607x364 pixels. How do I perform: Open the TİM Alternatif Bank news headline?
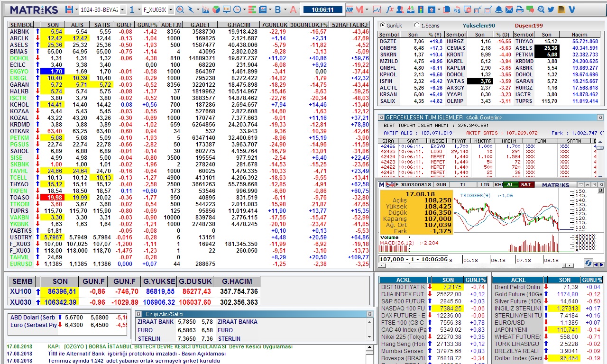coord(137,354)
